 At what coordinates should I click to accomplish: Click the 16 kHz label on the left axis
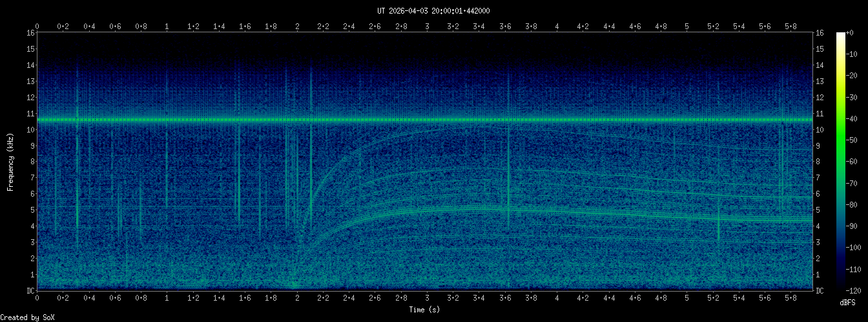pos(30,33)
